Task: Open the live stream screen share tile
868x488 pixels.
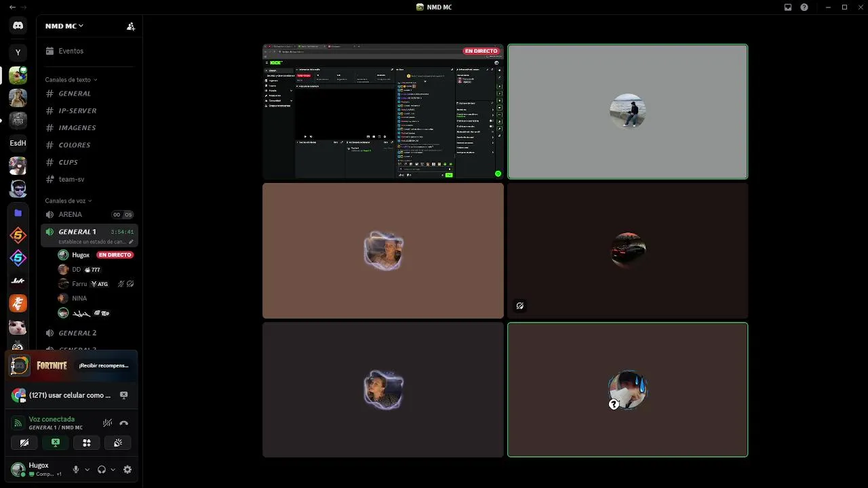Action: tap(383, 112)
